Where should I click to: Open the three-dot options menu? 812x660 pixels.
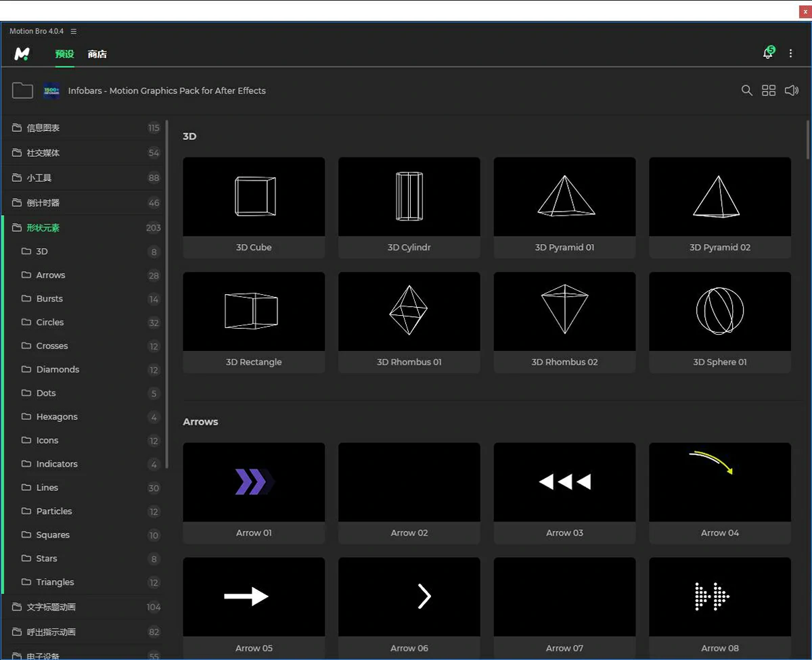(790, 53)
